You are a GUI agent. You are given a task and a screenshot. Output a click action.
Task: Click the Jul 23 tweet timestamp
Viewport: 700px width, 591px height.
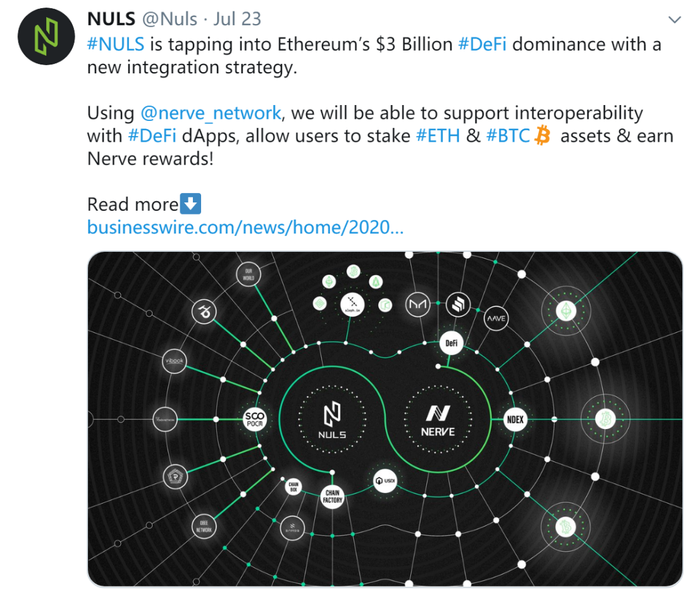[x=237, y=19]
